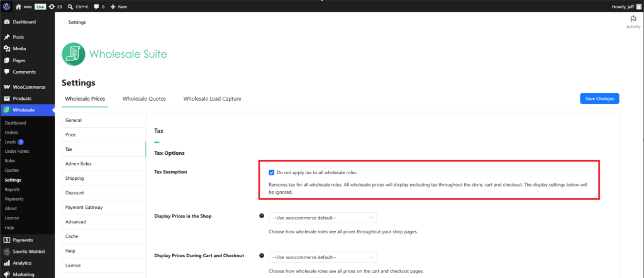Open Display Prices in the Shop dropdown
This screenshot has width=644, height=278.
pos(323,218)
